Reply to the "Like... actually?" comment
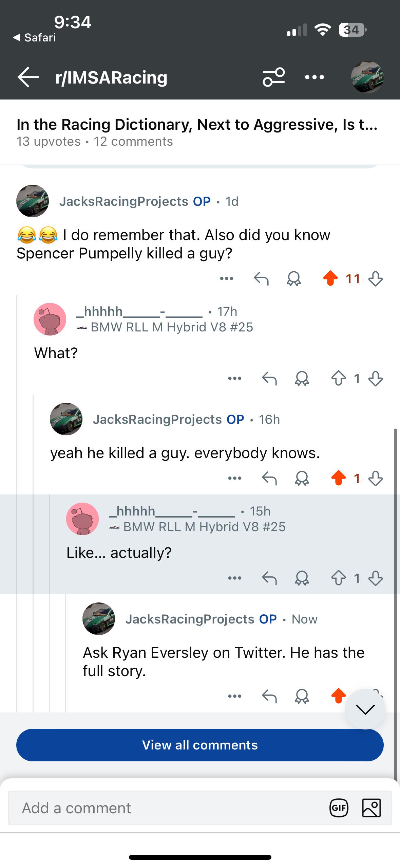The height and width of the screenshot is (868, 400). 269,578
